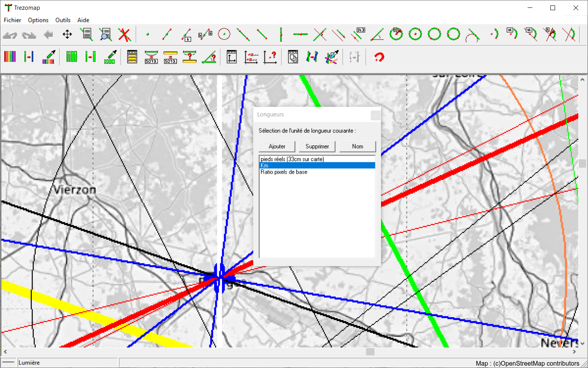The image size is (588, 368).
Task: Open the rainbow color bars palette
Action: (x=10, y=57)
